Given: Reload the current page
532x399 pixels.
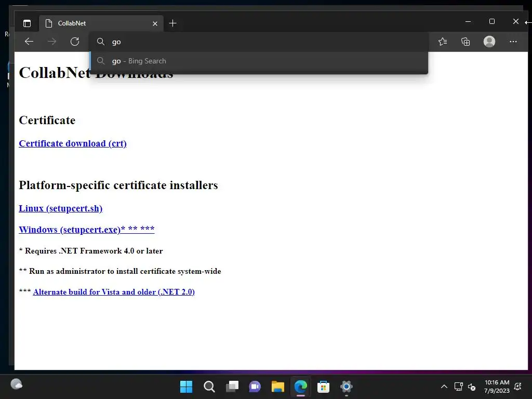Looking at the screenshot, I should click(75, 42).
